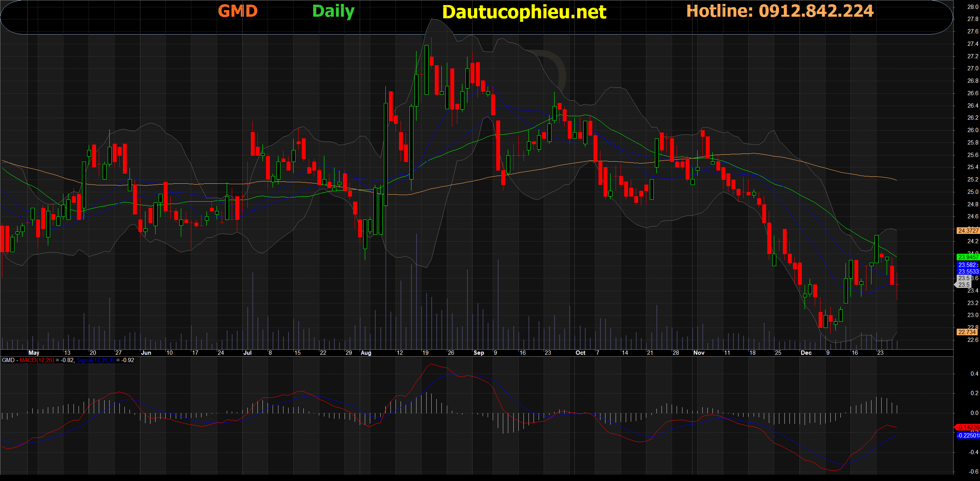Click the orange 22.734 price tag
The image size is (980, 481).
(x=967, y=332)
